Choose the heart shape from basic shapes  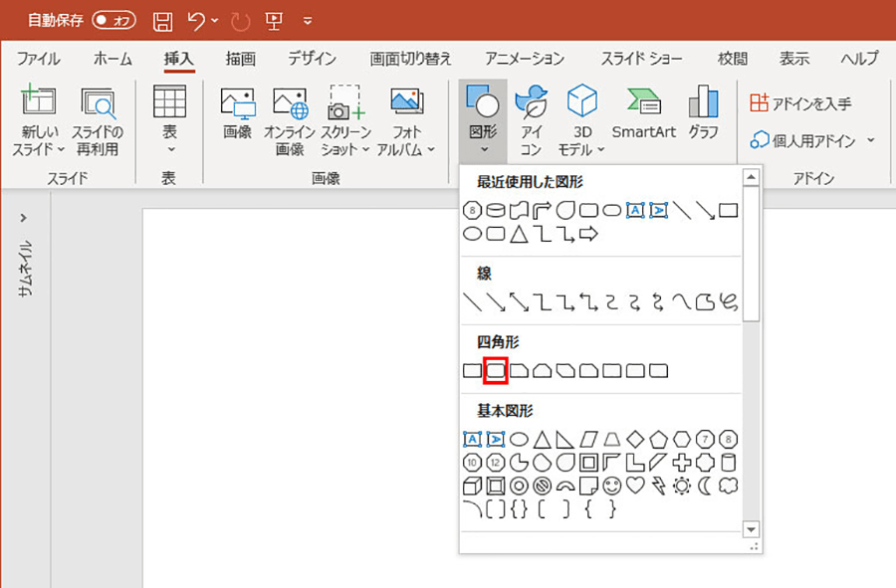coord(635,487)
